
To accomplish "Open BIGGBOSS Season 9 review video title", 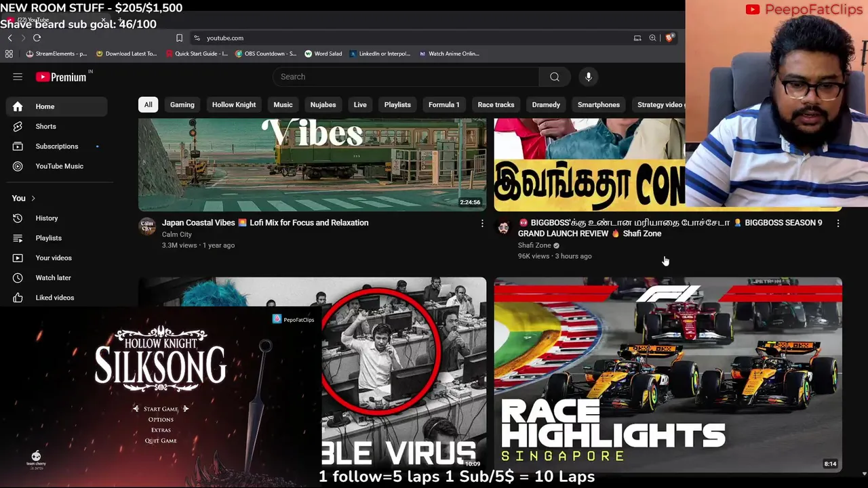I will click(x=670, y=228).
